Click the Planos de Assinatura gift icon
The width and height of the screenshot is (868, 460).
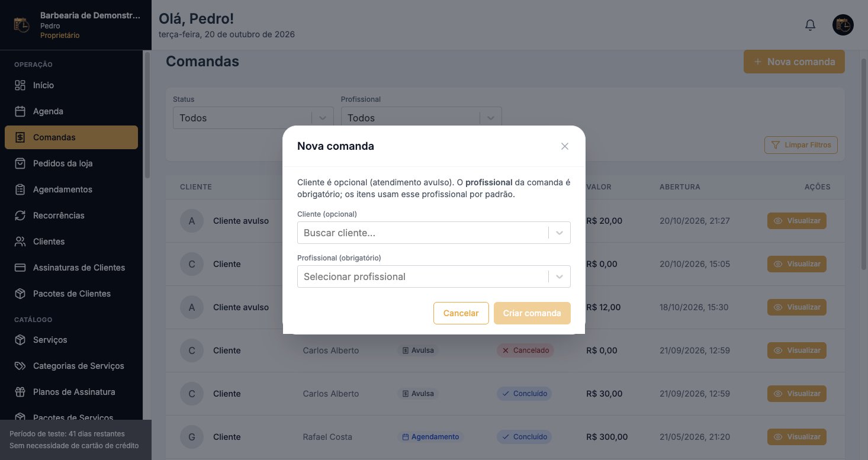coord(20,392)
